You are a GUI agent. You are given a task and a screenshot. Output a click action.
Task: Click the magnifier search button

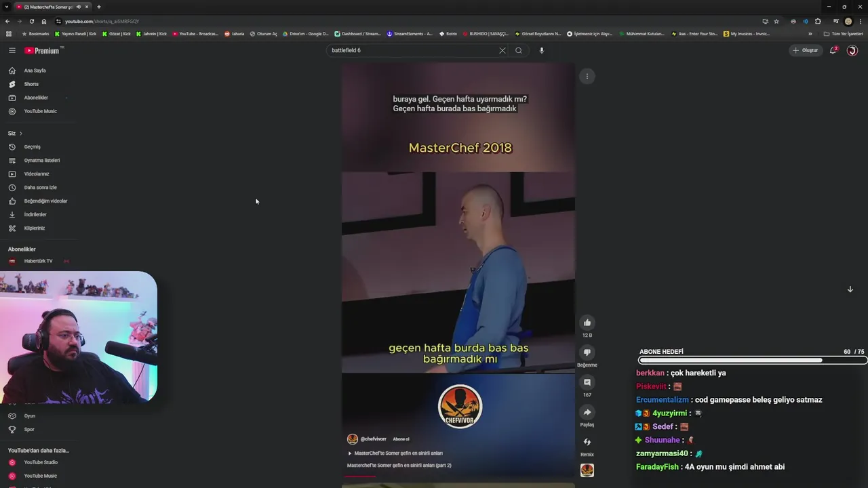pyautogui.click(x=519, y=50)
